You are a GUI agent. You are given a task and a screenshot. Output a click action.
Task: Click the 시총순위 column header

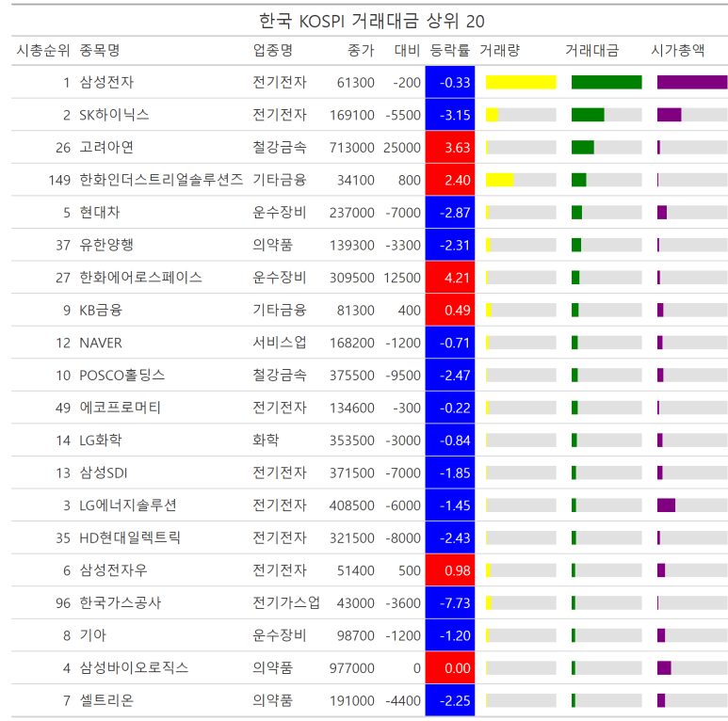pos(43,50)
